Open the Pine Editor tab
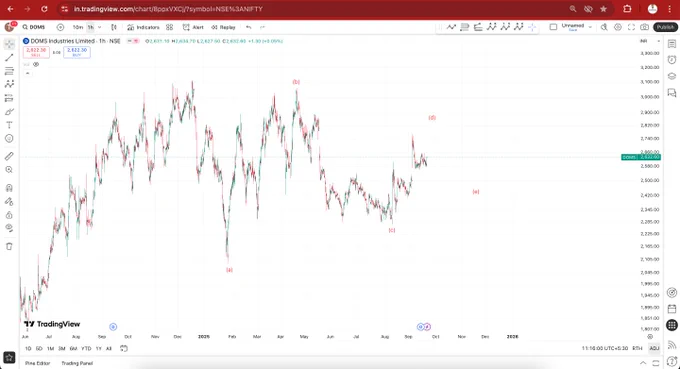Screen dimensions: 680x369 point(37,363)
